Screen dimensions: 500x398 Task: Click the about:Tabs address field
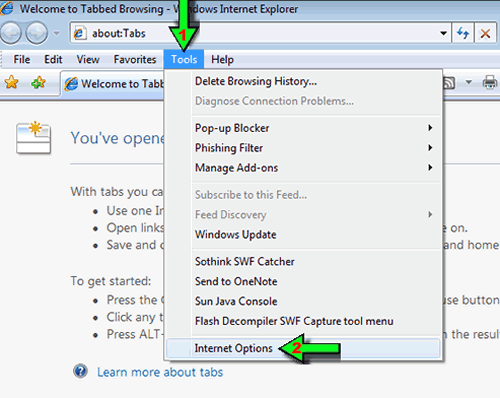pyautogui.click(x=260, y=33)
